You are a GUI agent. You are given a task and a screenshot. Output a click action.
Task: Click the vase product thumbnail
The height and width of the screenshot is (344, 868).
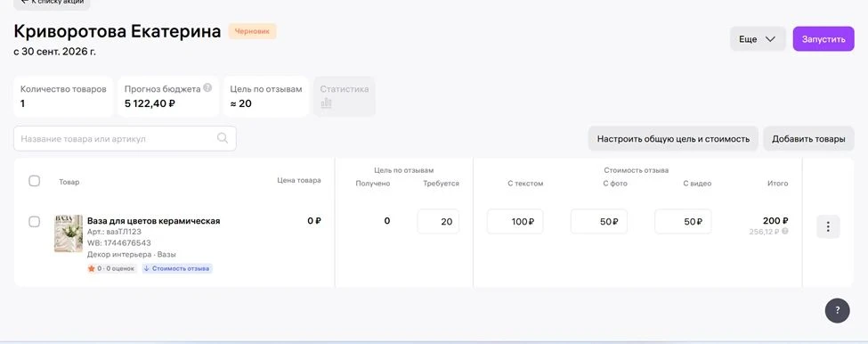click(68, 233)
